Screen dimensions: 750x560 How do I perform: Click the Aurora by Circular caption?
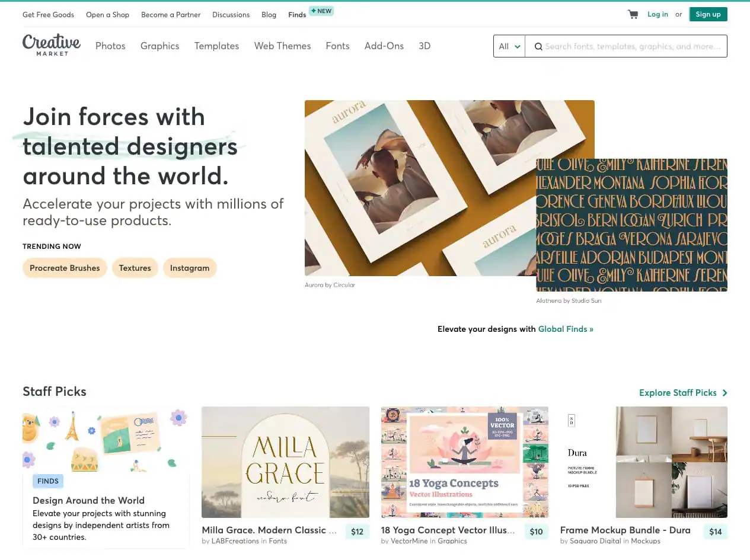pos(330,285)
